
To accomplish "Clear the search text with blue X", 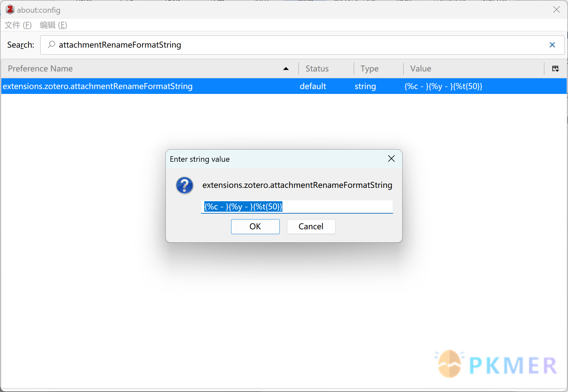I will [552, 45].
